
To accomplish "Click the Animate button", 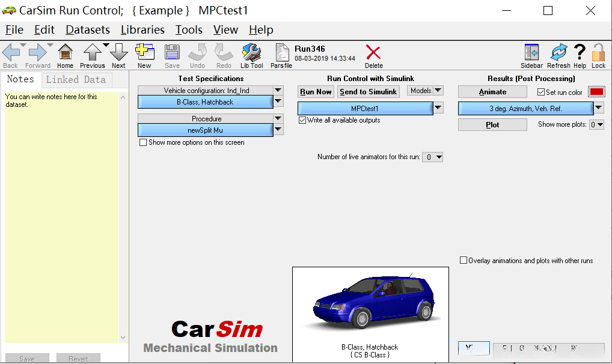I will pyautogui.click(x=492, y=92).
